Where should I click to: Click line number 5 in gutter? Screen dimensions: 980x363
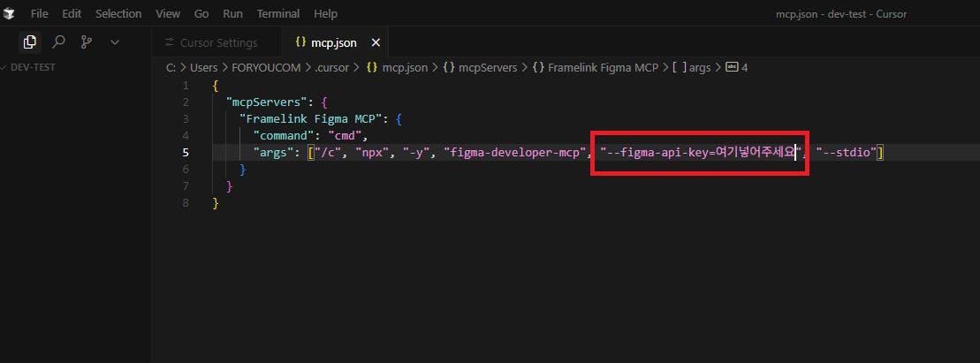[x=185, y=153]
